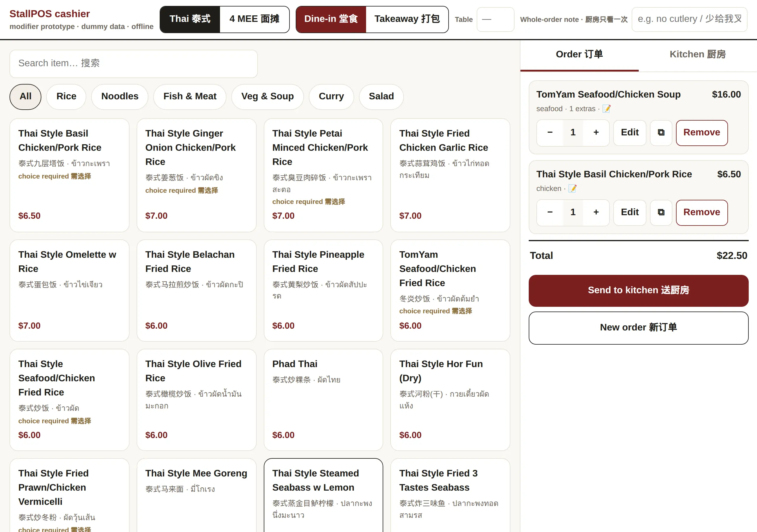Viewport: 757px width, 532px height.
Task: Decrease quantity of TomYam Seafood/Chicken Soup
Action: 550,132
